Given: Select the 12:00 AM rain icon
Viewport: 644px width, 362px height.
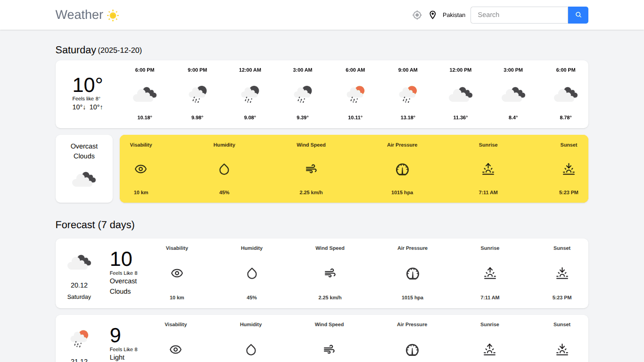Looking at the screenshot, I should [x=250, y=94].
